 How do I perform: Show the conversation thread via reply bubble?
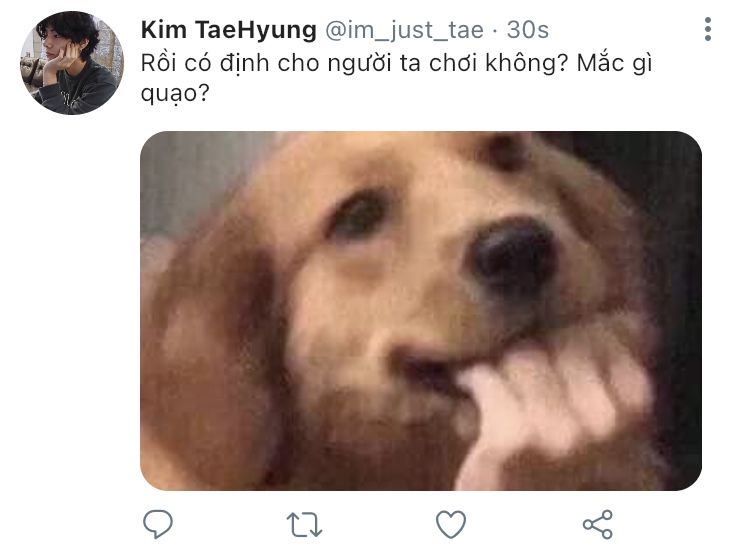click(x=158, y=524)
